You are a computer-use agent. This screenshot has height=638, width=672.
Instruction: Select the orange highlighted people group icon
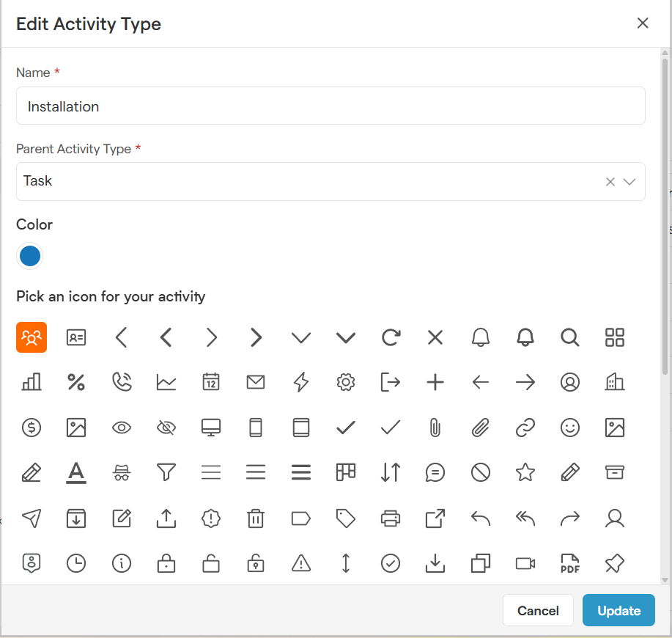[32, 337]
